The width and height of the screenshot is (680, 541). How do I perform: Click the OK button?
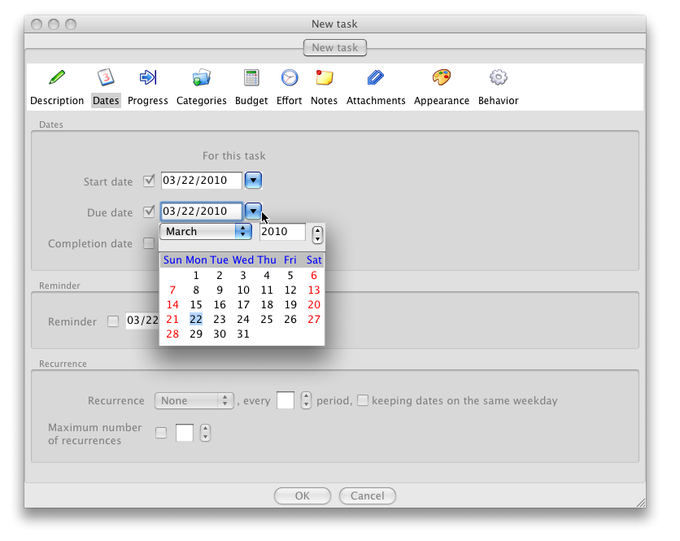click(302, 496)
